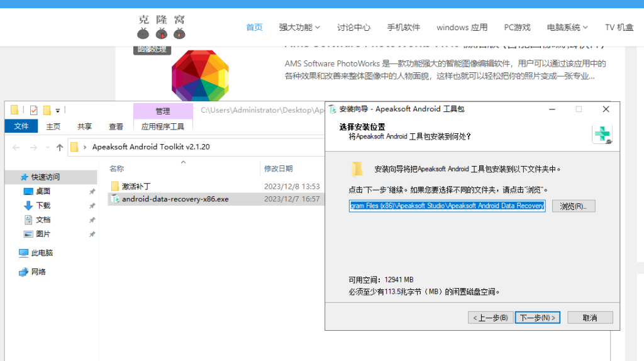Screen dimensions: 644x361
Task: Click the Back (上一步) button in installer
Action: [491, 318]
